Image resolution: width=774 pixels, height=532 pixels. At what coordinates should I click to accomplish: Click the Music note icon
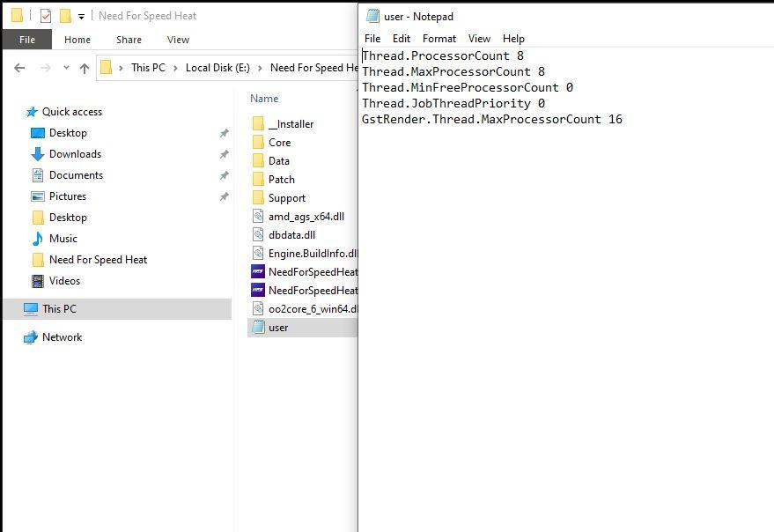[x=38, y=239]
